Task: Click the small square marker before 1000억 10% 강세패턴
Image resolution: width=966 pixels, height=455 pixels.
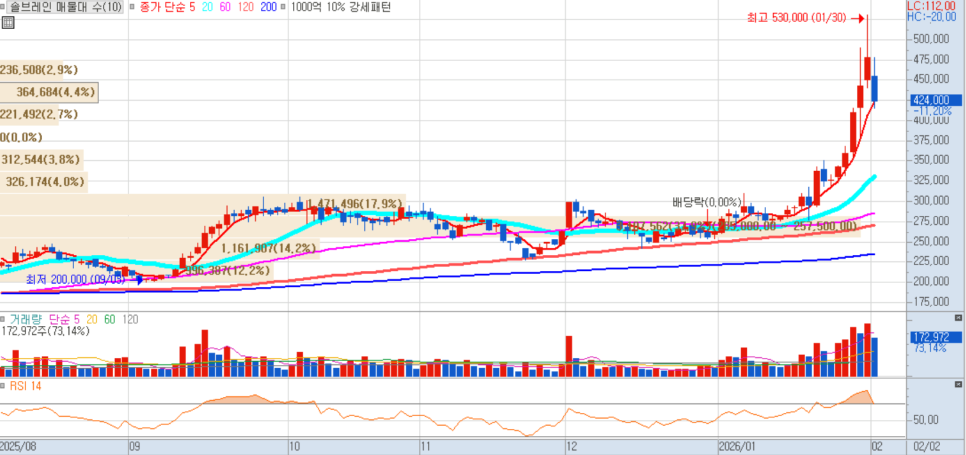Action: pyautogui.click(x=283, y=8)
